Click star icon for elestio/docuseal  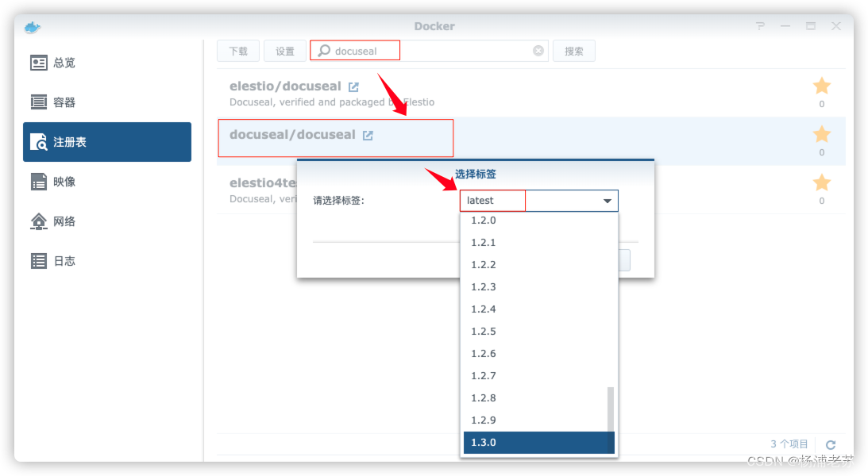(x=821, y=86)
